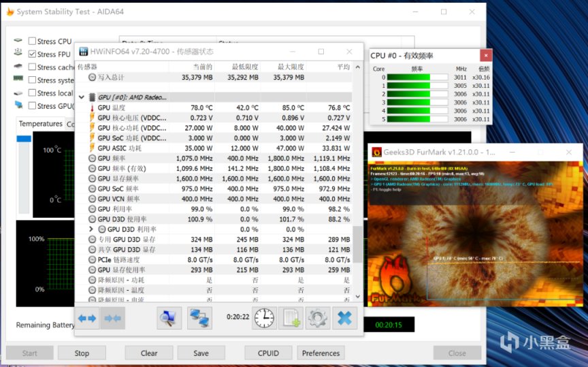The height and width of the screenshot is (367, 588).
Task: Open AIDA64 CPUID panel button
Action: click(x=268, y=353)
